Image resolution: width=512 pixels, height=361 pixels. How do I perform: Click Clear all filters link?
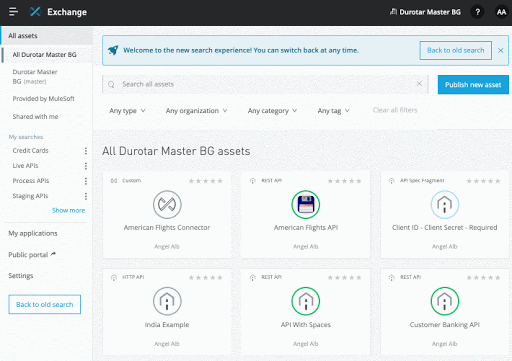click(395, 110)
